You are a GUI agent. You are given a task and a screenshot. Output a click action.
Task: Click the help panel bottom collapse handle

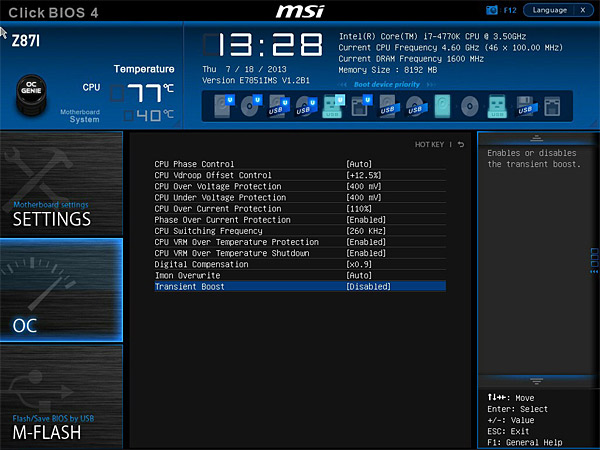(536, 381)
